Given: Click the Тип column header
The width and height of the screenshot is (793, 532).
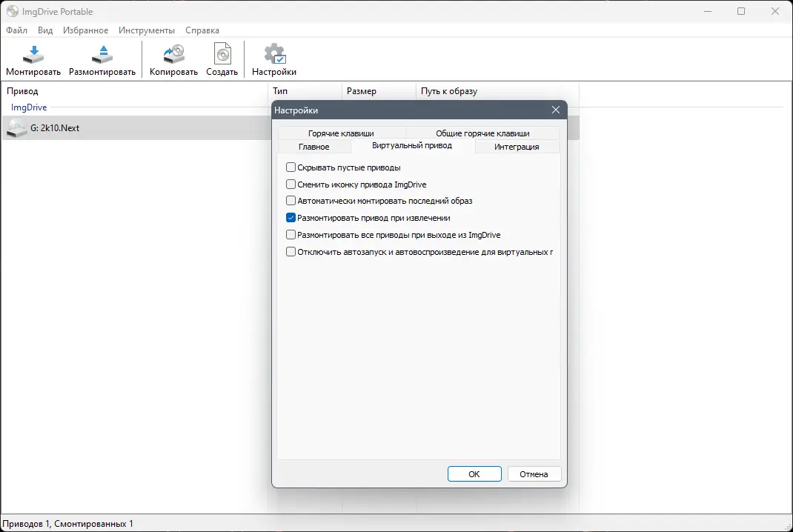Looking at the screenshot, I should [305, 91].
